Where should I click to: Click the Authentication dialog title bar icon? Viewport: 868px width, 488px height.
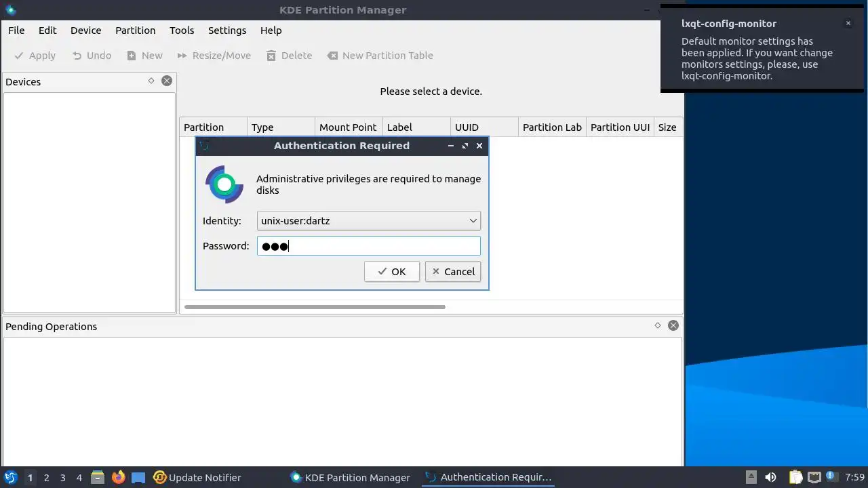[x=205, y=146]
